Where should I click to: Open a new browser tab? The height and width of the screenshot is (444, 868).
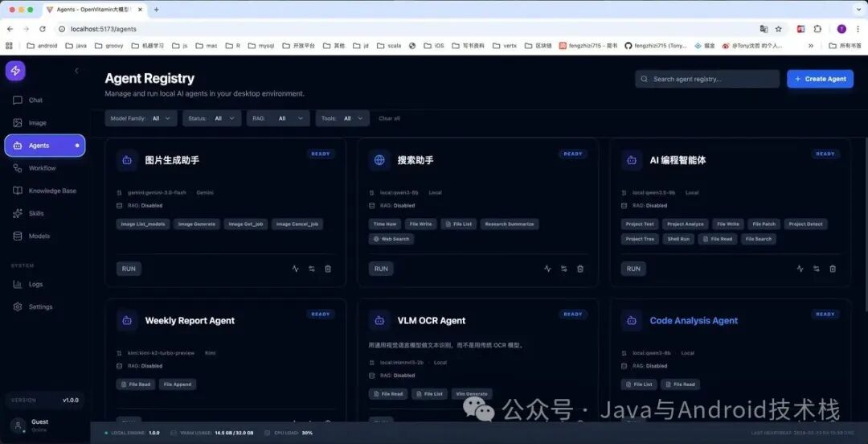(x=157, y=10)
